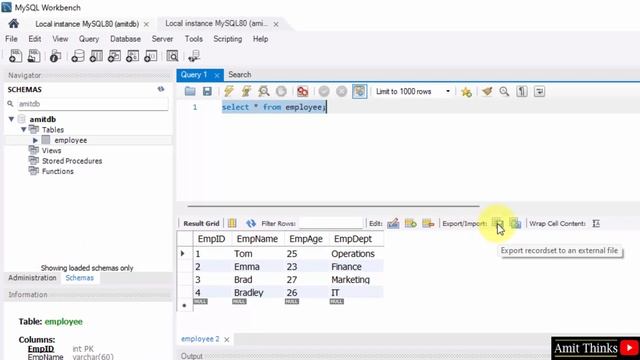Image resolution: width=640 pixels, height=360 pixels.
Task: Toggle wrap cell content icon
Action: click(596, 223)
